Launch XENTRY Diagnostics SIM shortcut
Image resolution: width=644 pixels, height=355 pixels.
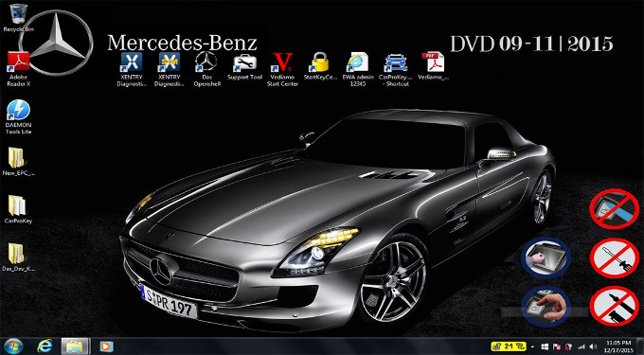point(170,69)
